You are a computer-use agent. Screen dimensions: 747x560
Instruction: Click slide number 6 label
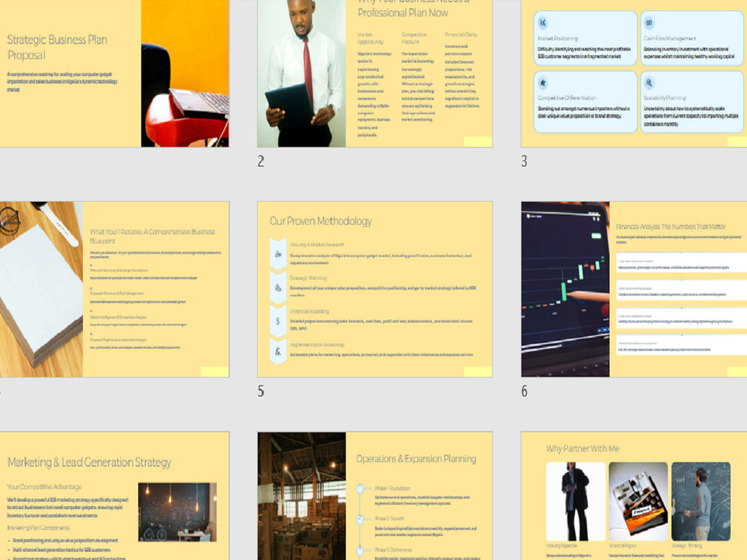click(x=524, y=391)
